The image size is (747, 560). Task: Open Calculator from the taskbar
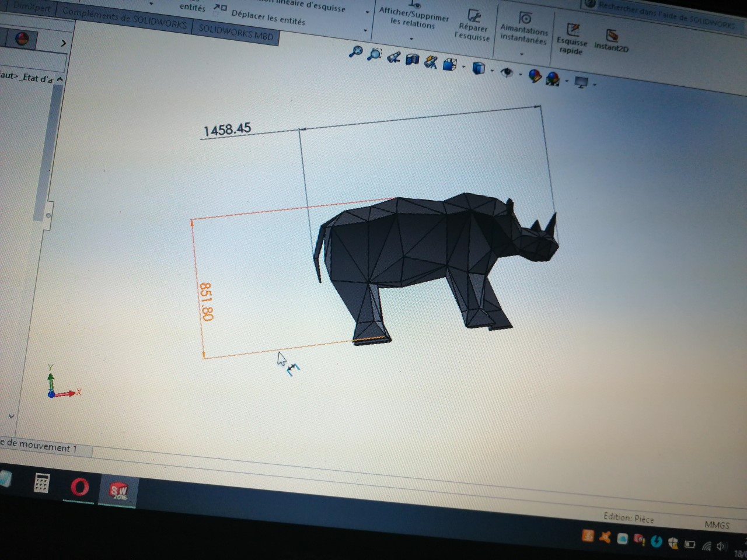(x=41, y=483)
